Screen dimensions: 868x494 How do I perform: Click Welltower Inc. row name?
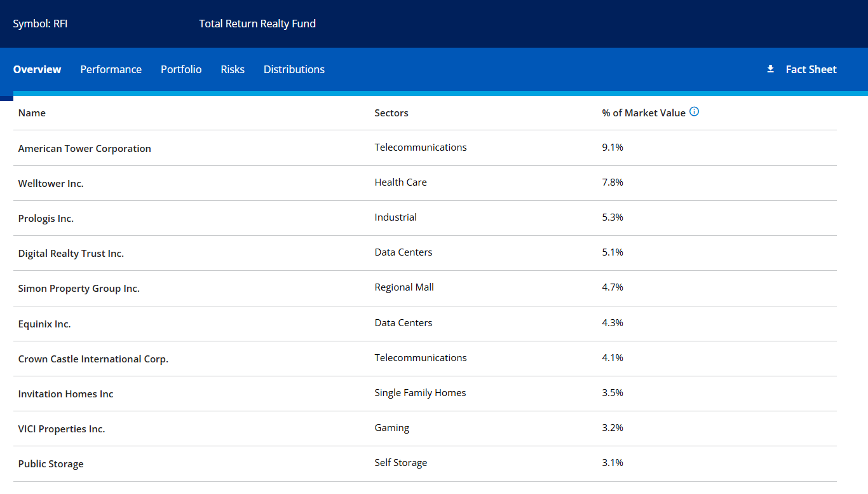51,184
